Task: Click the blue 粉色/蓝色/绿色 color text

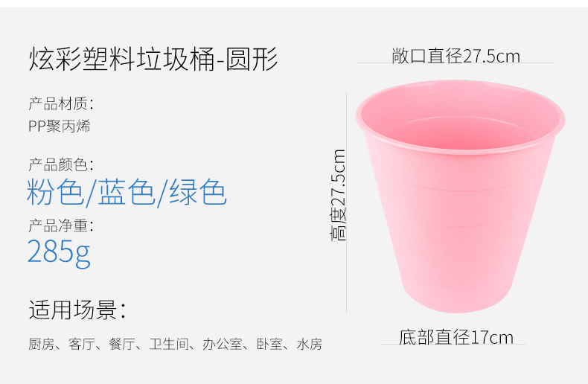Action: (127, 193)
